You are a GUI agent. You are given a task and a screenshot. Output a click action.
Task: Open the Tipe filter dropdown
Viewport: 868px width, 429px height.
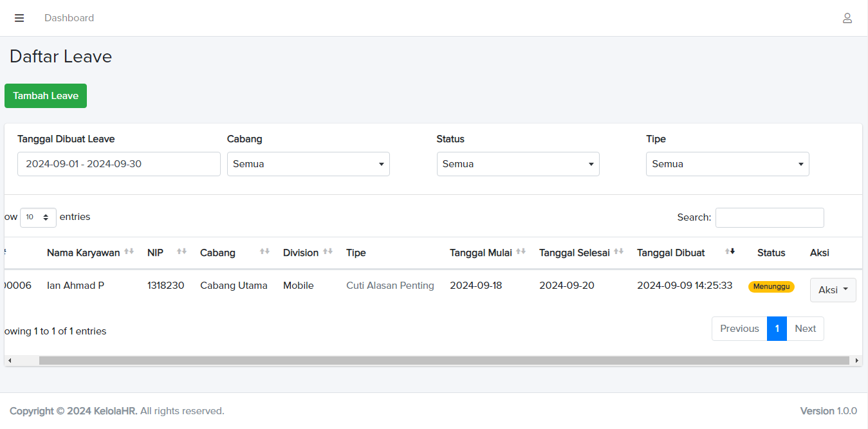coord(727,164)
